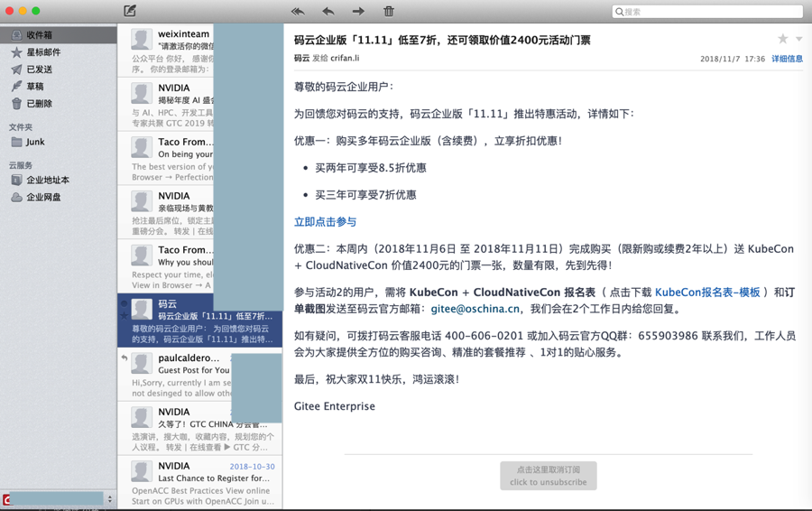Click the search field in the toolbar
This screenshot has height=511, width=812.
707,12
